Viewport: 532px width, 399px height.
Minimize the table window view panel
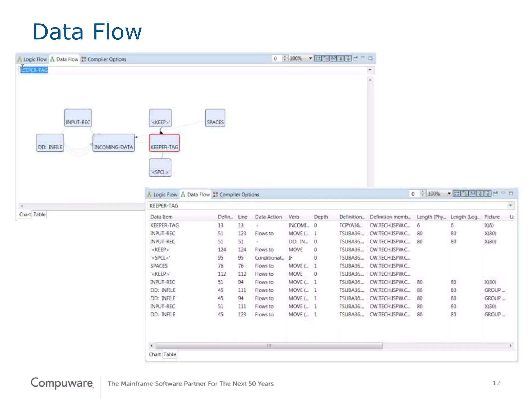tap(503, 193)
